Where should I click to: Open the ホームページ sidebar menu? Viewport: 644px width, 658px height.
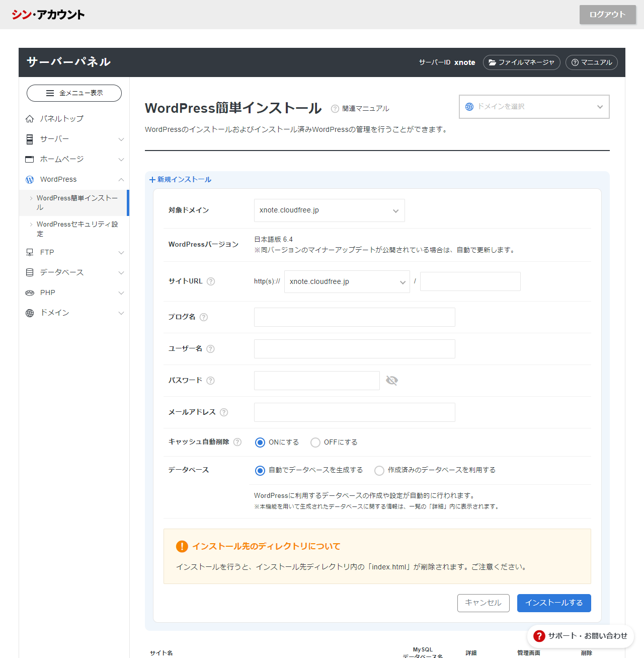point(74,159)
